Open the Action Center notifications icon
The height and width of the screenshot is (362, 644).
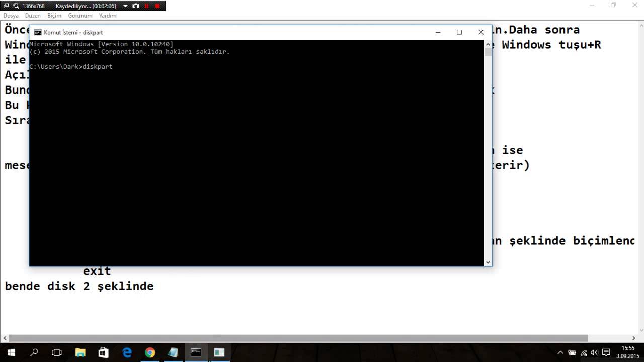(x=606, y=352)
